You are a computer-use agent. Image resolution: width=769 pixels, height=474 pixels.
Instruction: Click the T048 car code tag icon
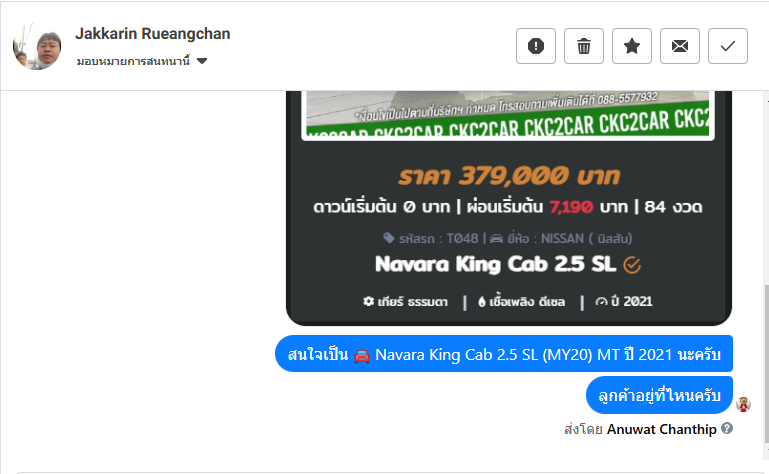click(388, 238)
